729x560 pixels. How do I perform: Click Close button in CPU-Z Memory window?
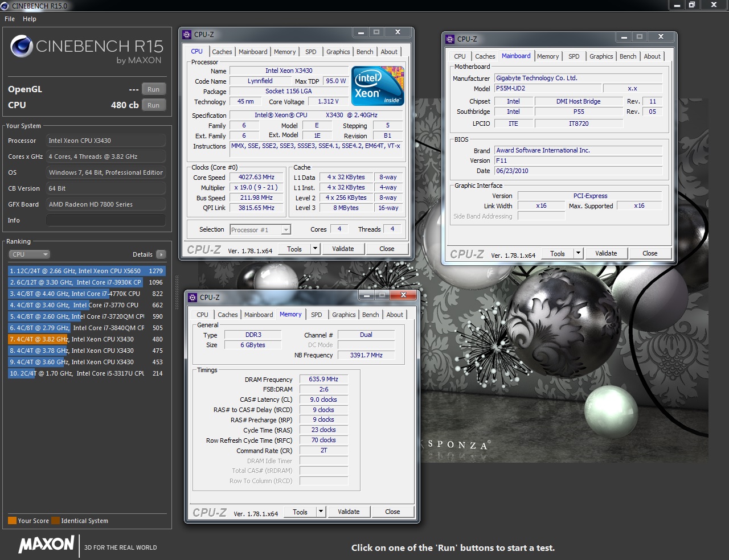coord(392,512)
